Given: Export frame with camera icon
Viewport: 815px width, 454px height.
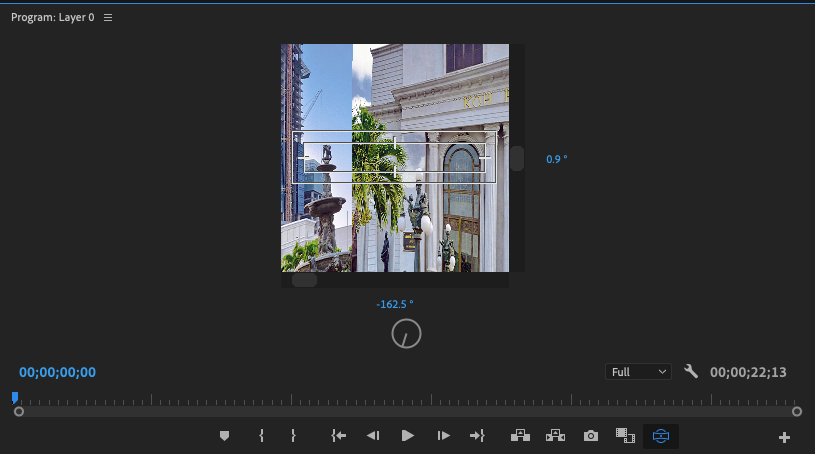Looking at the screenshot, I should coord(590,436).
